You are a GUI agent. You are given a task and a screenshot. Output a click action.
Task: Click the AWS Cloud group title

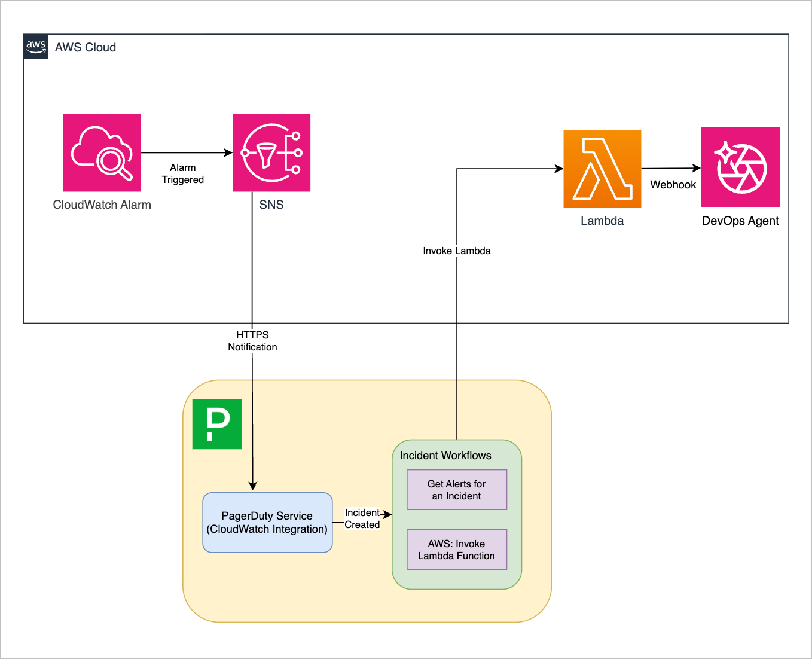click(x=86, y=47)
